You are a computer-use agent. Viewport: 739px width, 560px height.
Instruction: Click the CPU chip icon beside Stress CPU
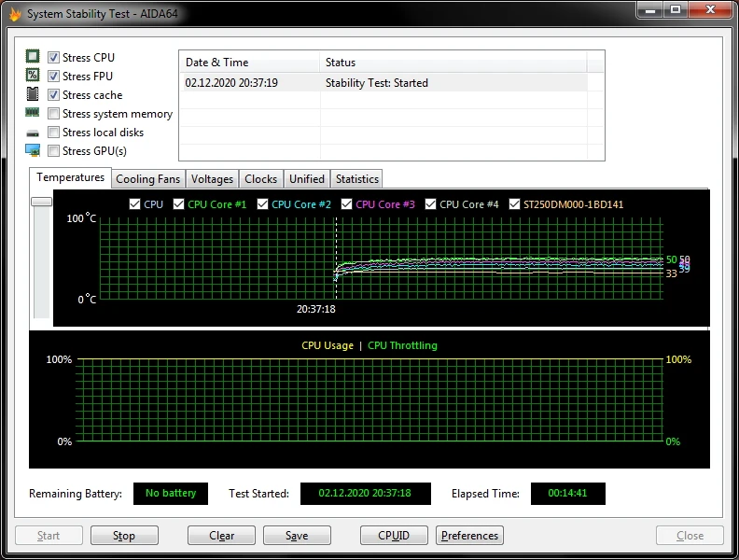(x=33, y=57)
